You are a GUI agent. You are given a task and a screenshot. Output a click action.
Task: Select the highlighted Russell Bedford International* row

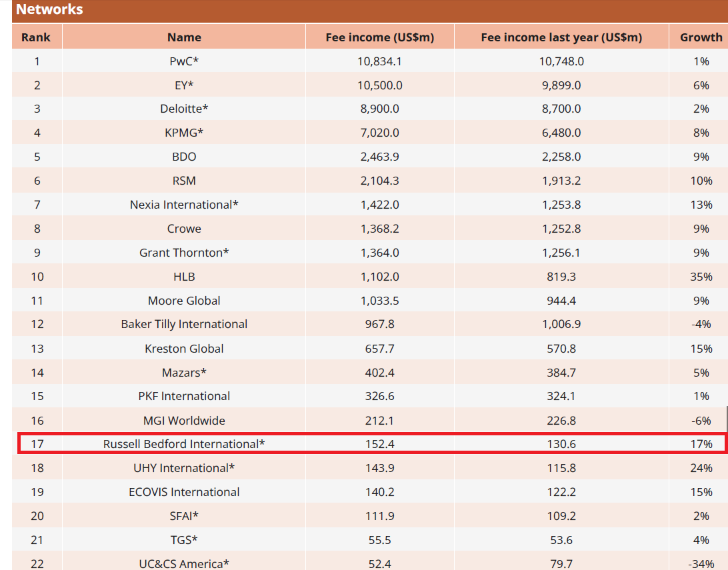pos(371,444)
